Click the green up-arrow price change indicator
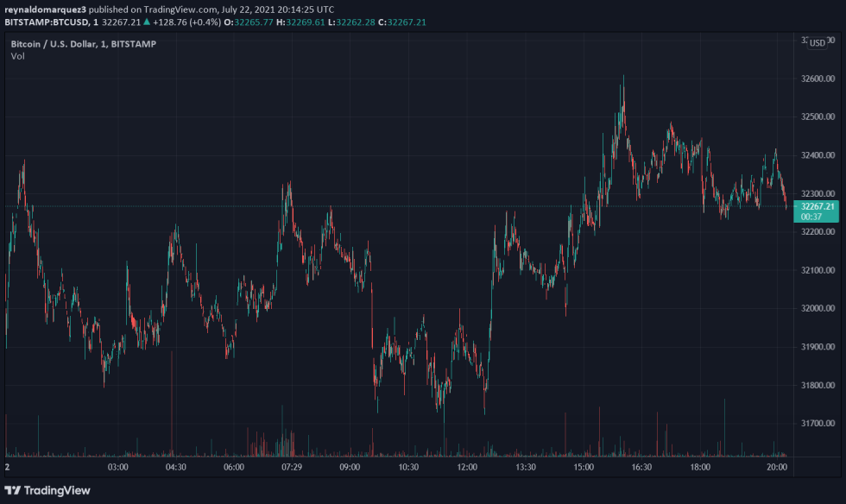Image resolution: width=846 pixels, height=504 pixels. click(x=146, y=22)
